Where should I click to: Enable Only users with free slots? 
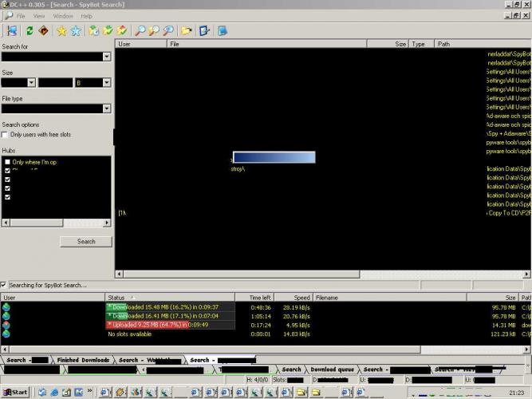6,135
